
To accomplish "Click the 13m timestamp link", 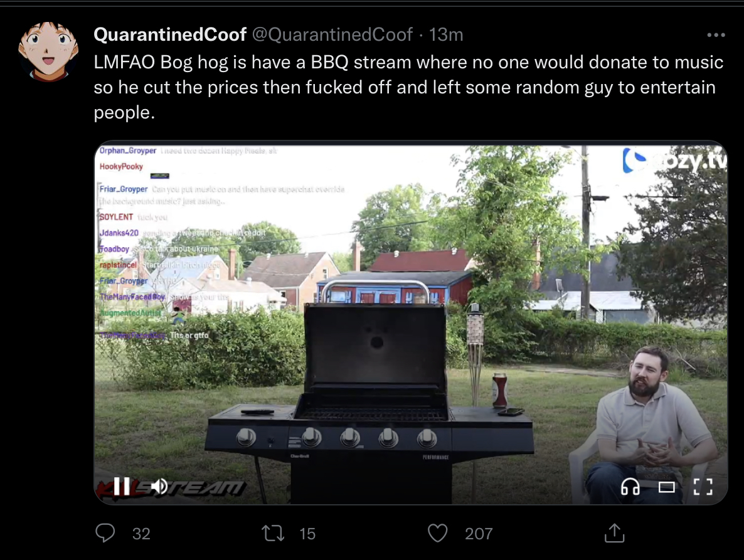I will pyautogui.click(x=445, y=34).
